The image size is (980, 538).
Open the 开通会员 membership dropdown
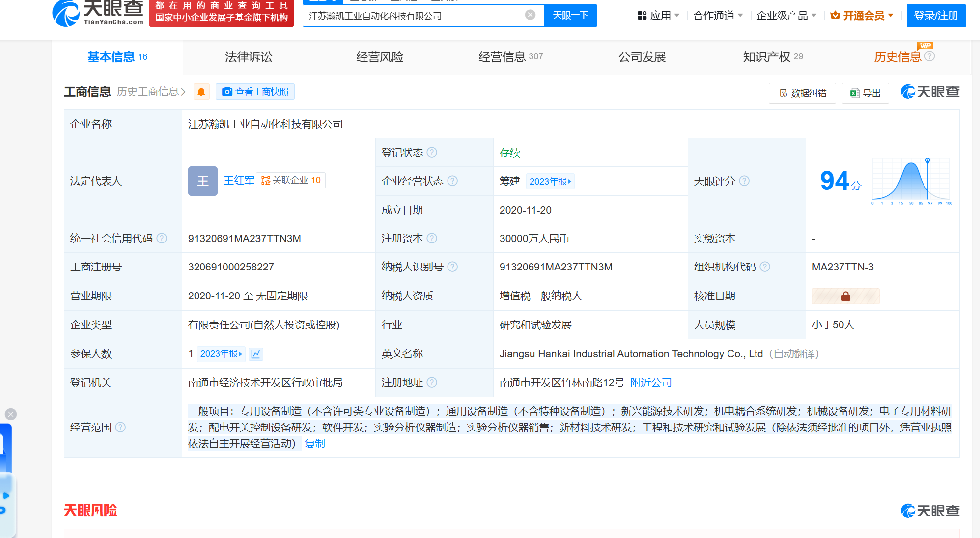coord(862,16)
